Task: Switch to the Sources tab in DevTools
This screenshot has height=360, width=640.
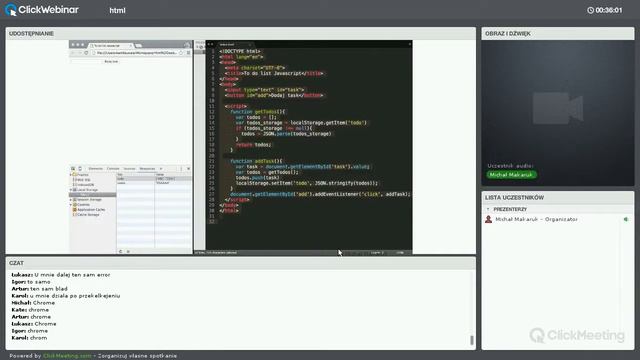Action: [129, 169]
